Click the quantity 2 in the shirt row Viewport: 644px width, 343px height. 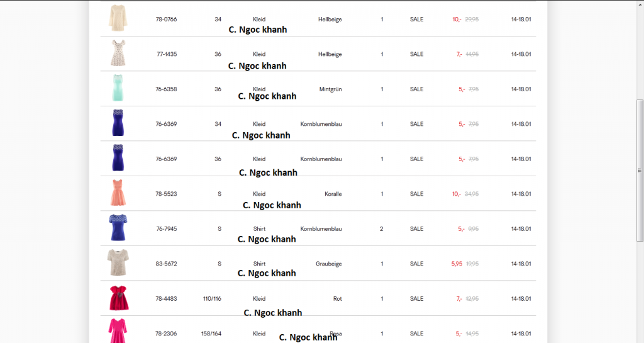pos(381,229)
